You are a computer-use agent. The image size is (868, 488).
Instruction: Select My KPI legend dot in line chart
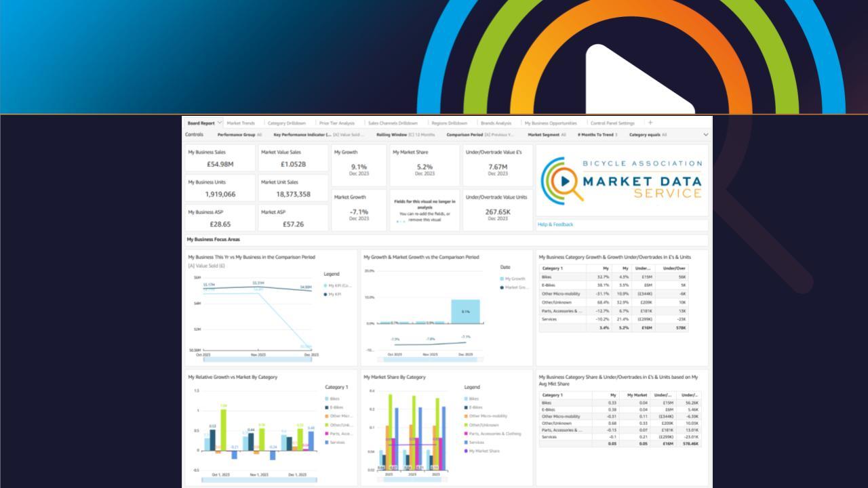(325, 294)
